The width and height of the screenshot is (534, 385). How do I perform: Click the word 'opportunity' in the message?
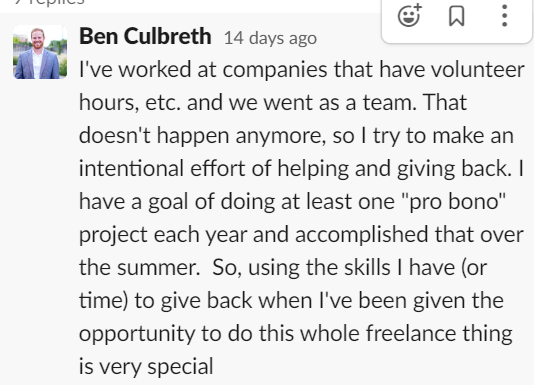tap(137, 334)
